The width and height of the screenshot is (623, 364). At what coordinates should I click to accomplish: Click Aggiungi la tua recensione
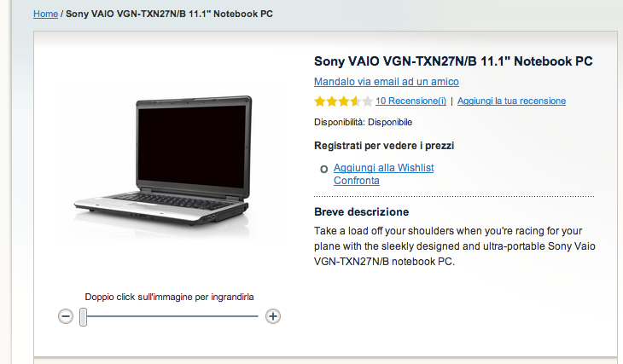(x=511, y=101)
